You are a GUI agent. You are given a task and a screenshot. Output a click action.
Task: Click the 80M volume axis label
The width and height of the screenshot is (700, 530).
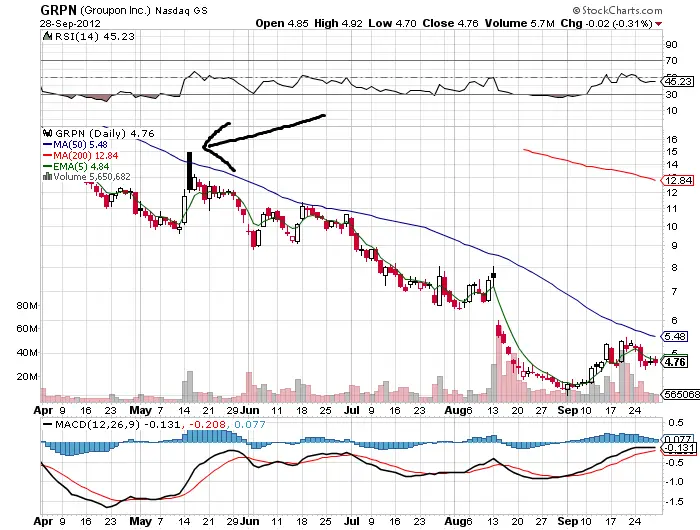[27, 306]
